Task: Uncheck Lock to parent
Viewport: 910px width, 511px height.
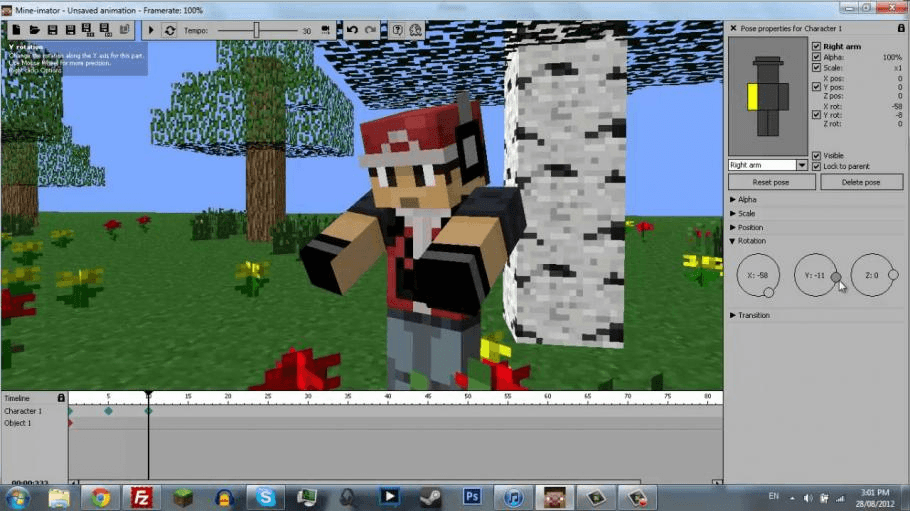Action: (816, 166)
